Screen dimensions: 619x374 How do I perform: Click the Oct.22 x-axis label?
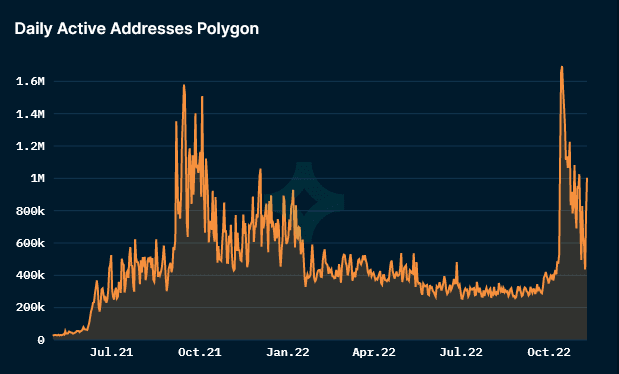(549, 352)
